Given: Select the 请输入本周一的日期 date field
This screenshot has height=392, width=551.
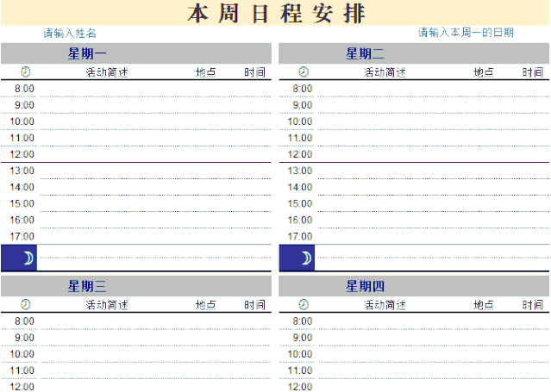Looking at the screenshot, I should (x=466, y=33).
